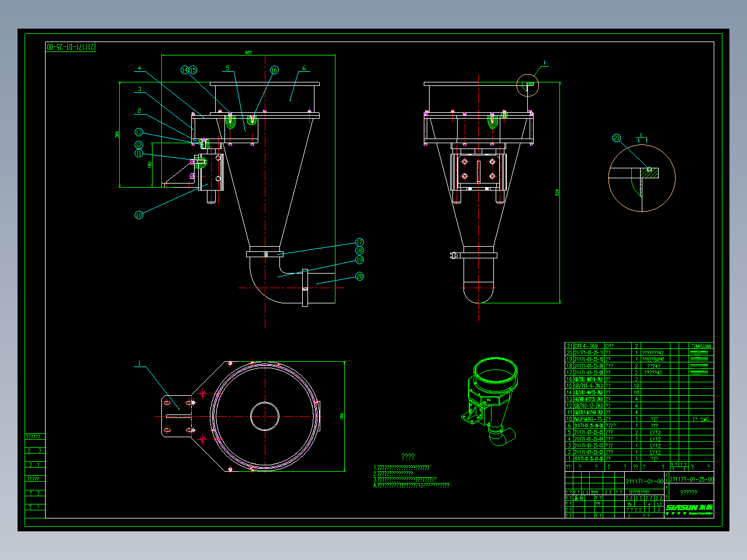Click balloon callout number 16
Screen dimensions: 747x560
pos(275,70)
